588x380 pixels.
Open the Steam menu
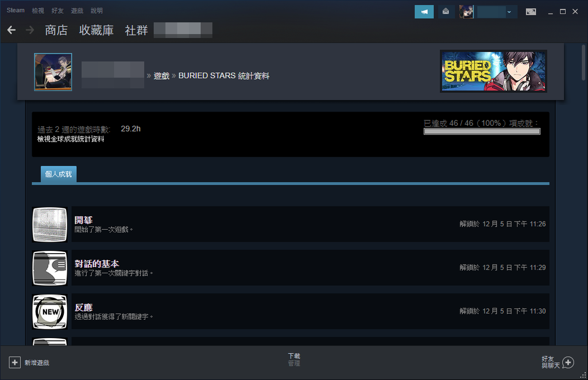tap(16, 10)
